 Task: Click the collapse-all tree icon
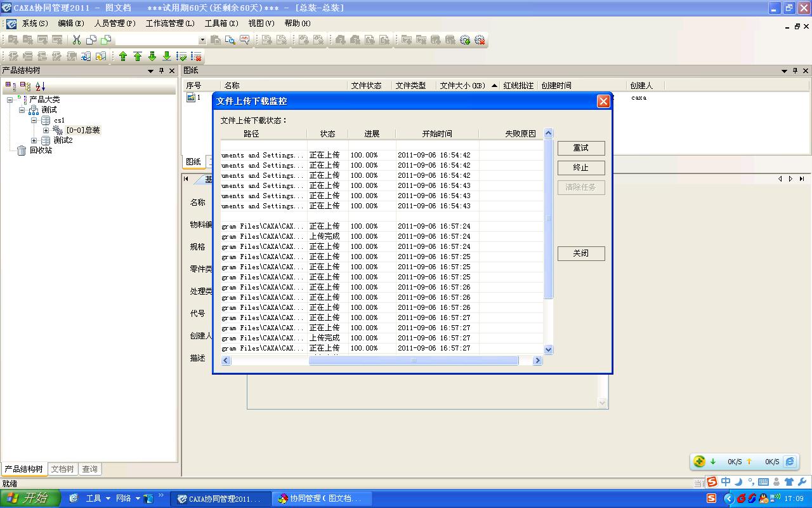(x=25, y=86)
